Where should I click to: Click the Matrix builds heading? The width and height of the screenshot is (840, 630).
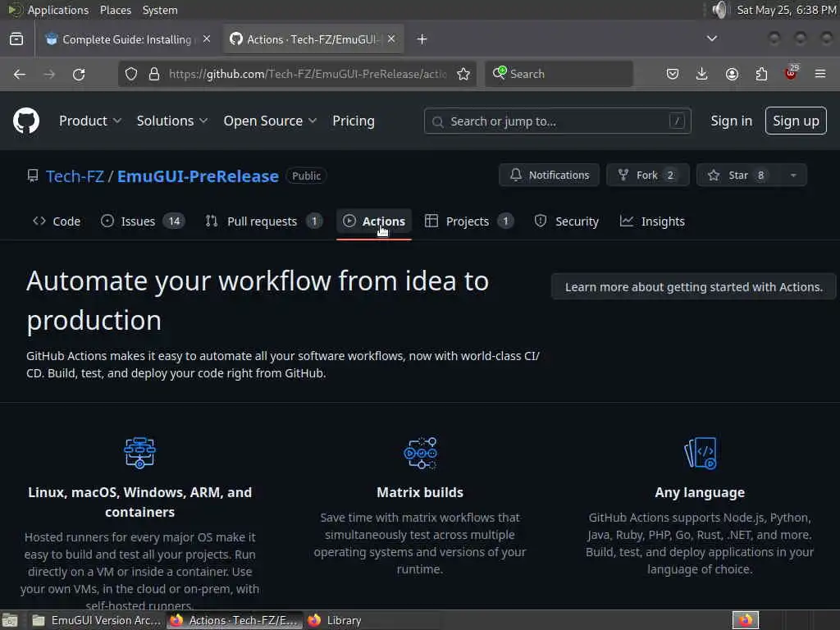[x=420, y=492]
